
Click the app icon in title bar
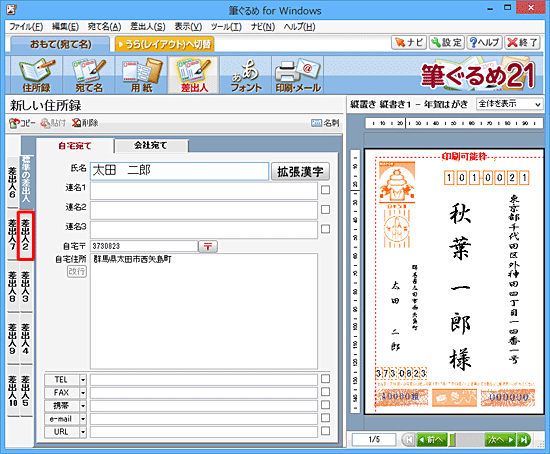click(x=12, y=10)
